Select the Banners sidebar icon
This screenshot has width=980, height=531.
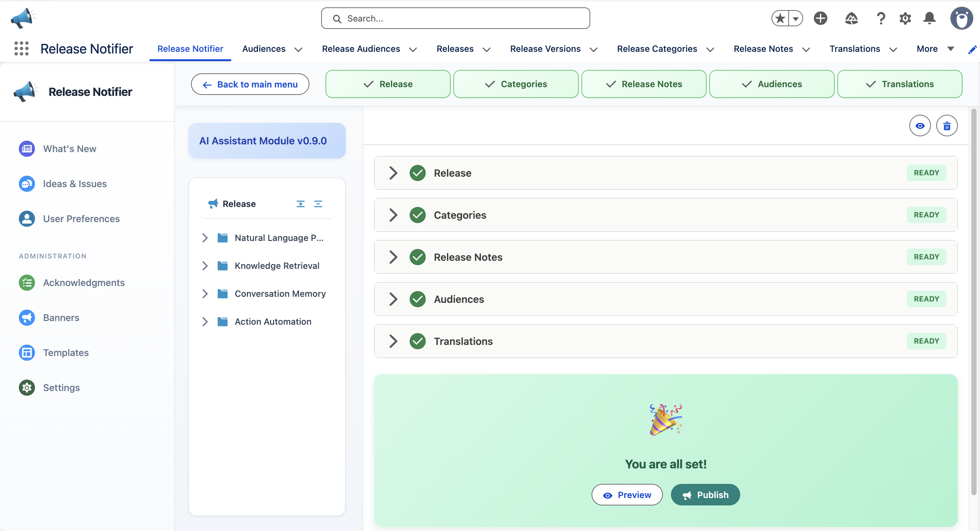coord(27,317)
